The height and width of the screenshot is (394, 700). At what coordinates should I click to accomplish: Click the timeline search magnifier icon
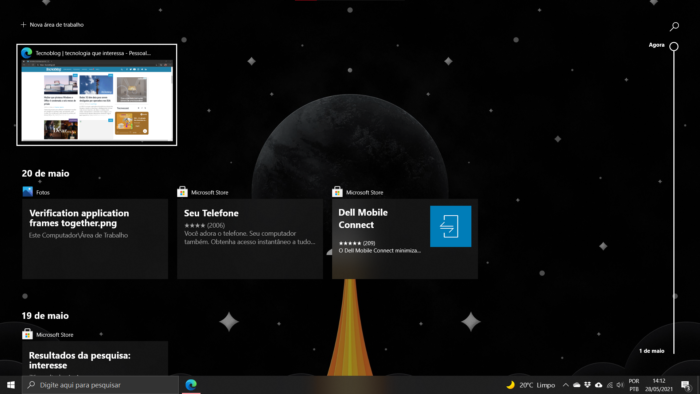tap(674, 26)
